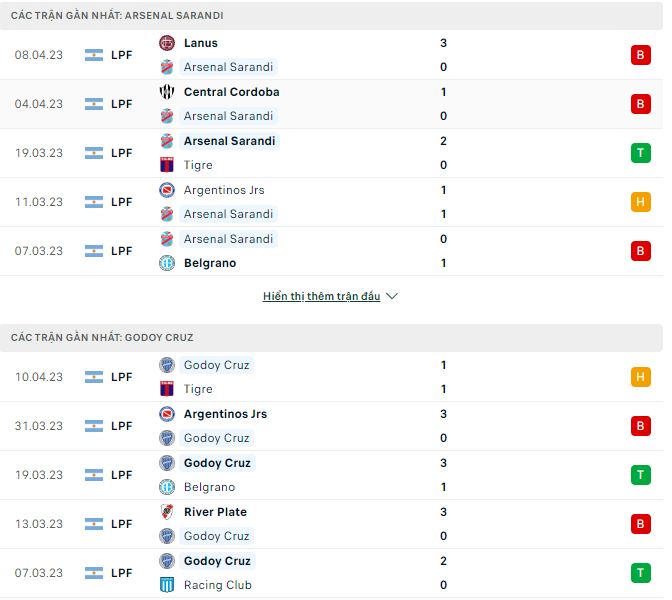Image resolution: width=672 pixels, height=600 pixels.
Task: Click orange H badge for 11.03.23 match
Action: pyautogui.click(x=640, y=202)
